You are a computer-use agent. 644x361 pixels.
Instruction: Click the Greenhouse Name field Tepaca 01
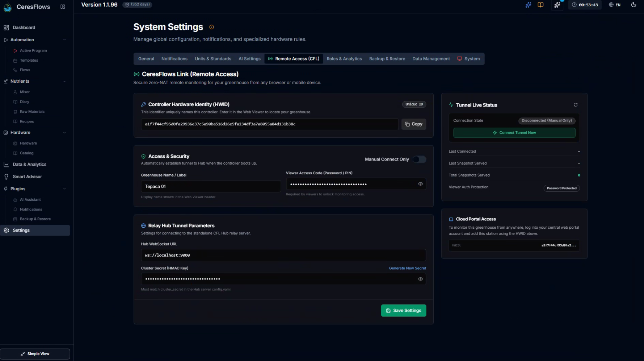pos(211,186)
